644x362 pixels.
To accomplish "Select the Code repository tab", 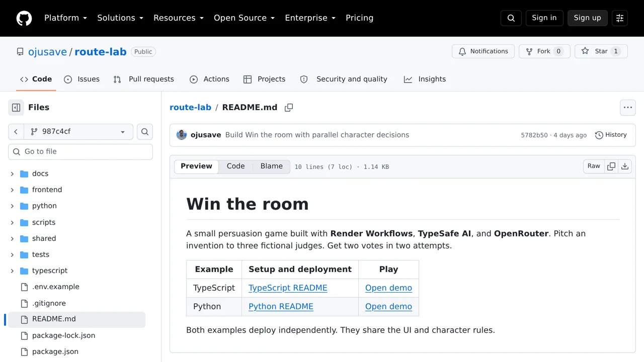I will [36, 79].
